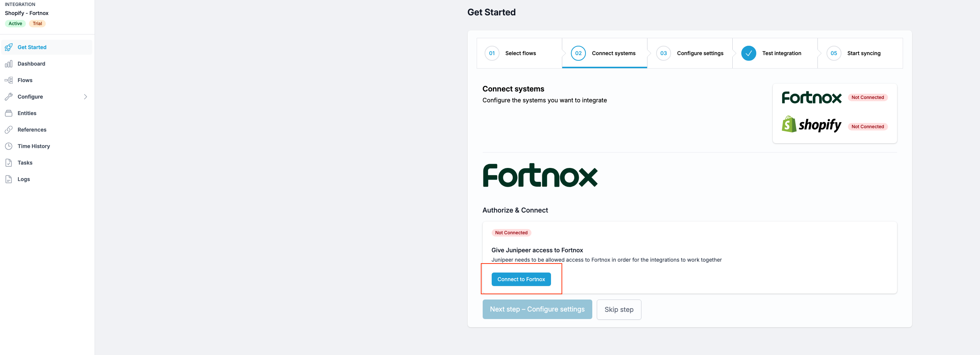Jump to step 05 Start syncing
The height and width of the screenshot is (355, 980).
(x=860, y=53)
